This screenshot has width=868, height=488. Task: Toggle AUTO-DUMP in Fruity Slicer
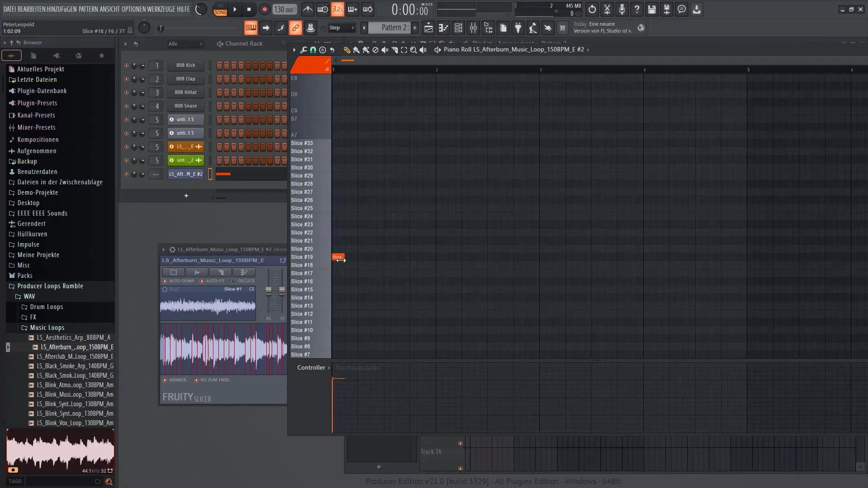(x=165, y=281)
